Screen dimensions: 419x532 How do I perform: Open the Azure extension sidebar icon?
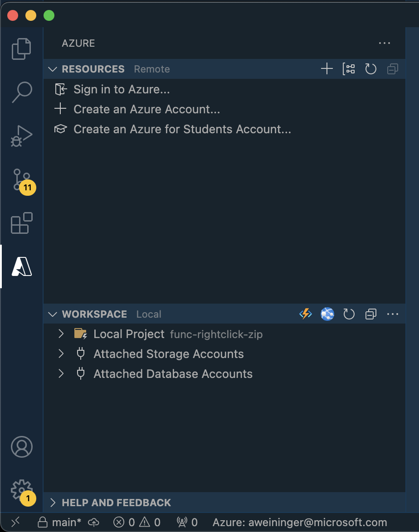tap(21, 267)
